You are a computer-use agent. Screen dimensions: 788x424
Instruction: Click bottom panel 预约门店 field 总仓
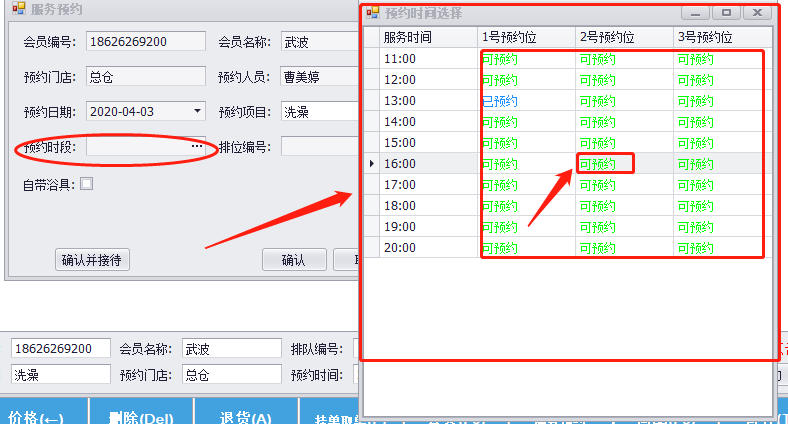[x=232, y=374]
